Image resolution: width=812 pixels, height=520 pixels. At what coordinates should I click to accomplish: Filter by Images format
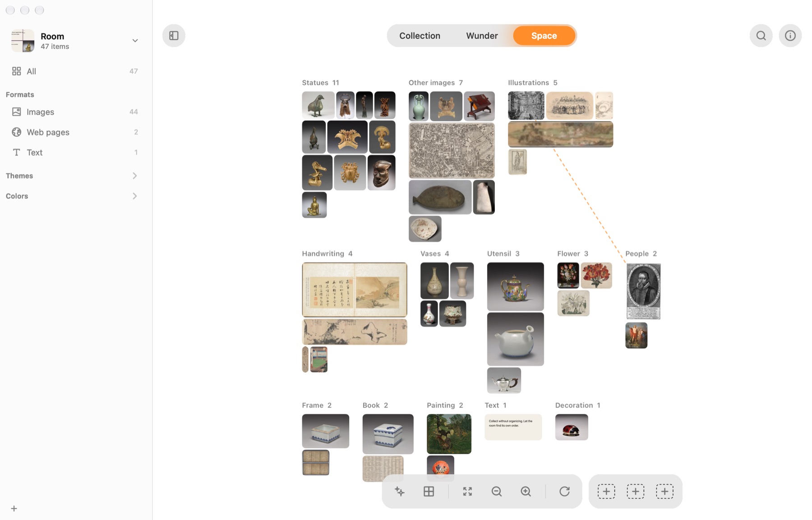point(75,112)
